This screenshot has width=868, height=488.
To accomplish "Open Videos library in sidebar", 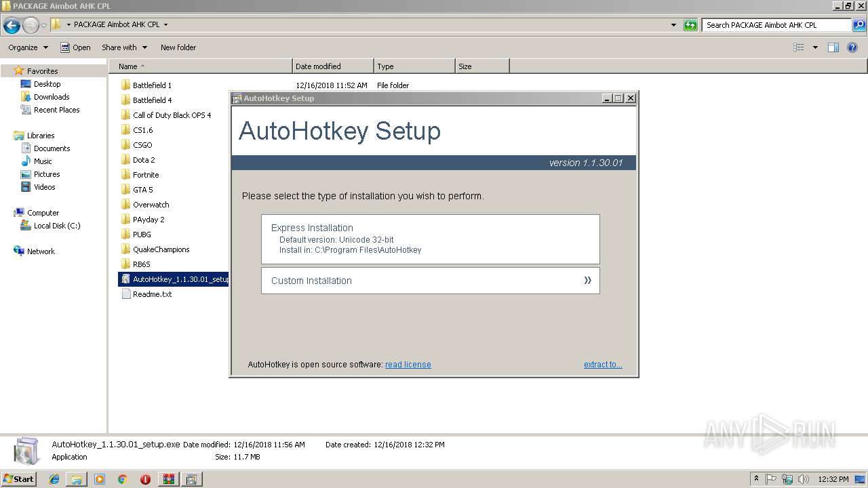I will click(44, 187).
